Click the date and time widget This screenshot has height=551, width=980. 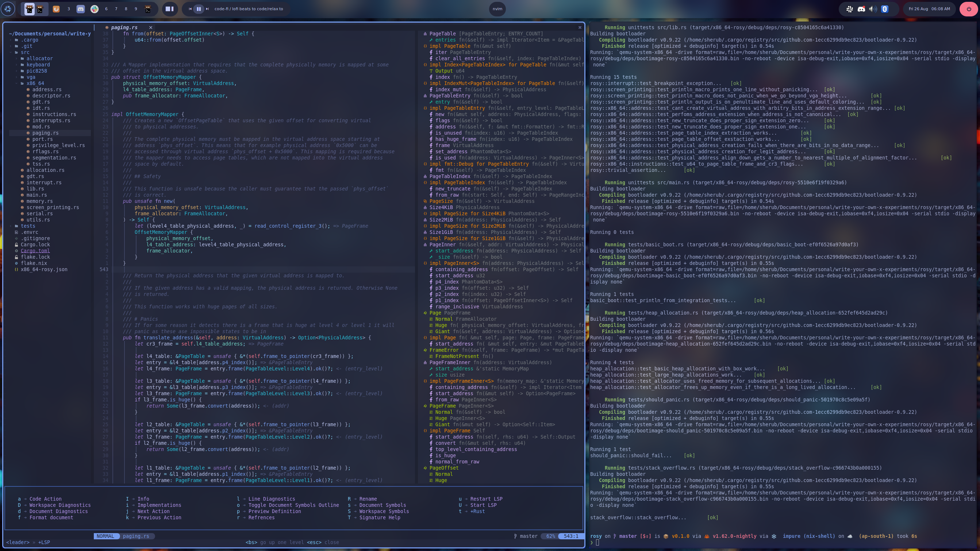[x=929, y=9]
